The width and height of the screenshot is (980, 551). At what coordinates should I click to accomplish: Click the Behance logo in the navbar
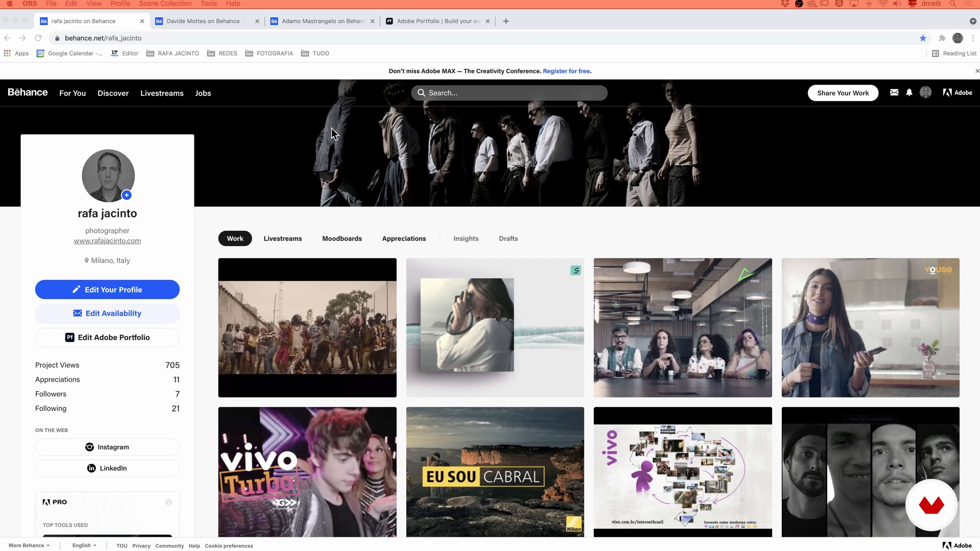coord(28,92)
